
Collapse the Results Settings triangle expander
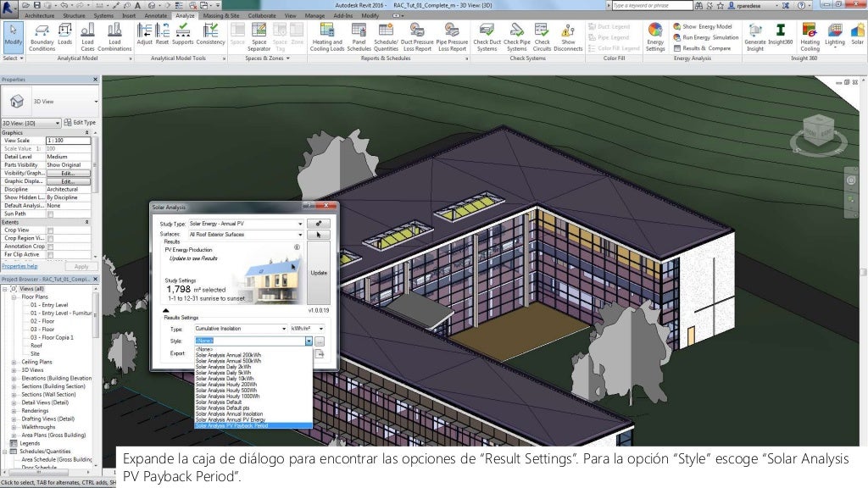click(x=165, y=310)
